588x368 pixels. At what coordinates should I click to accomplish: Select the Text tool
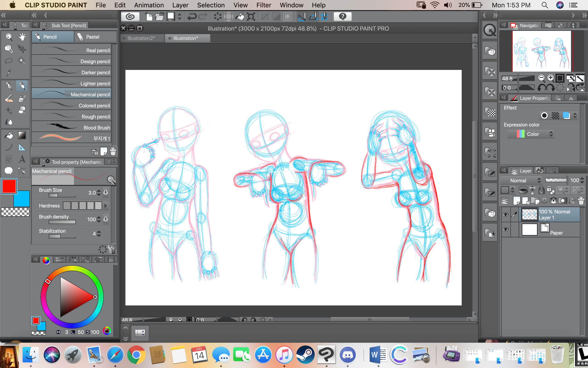pos(22,159)
